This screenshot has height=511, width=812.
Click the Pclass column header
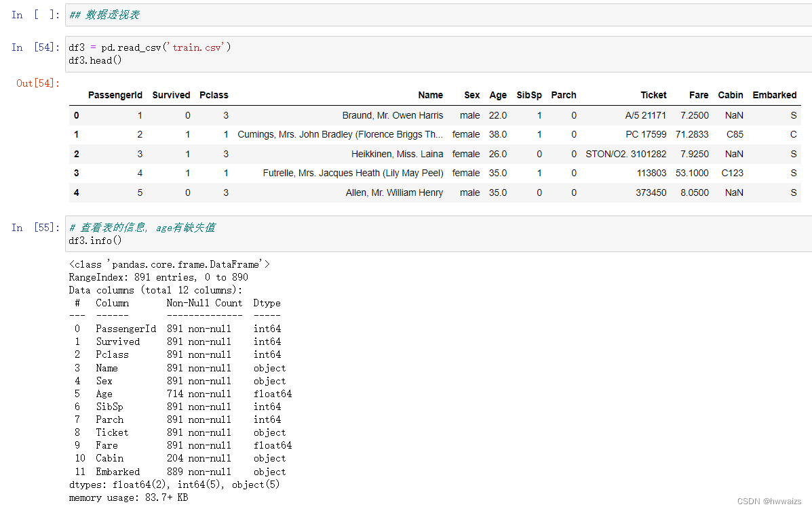click(x=214, y=95)
